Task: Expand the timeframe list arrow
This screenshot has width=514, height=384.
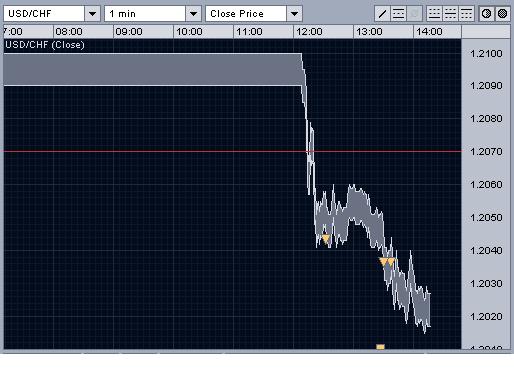Action: (x=193, y=14)
